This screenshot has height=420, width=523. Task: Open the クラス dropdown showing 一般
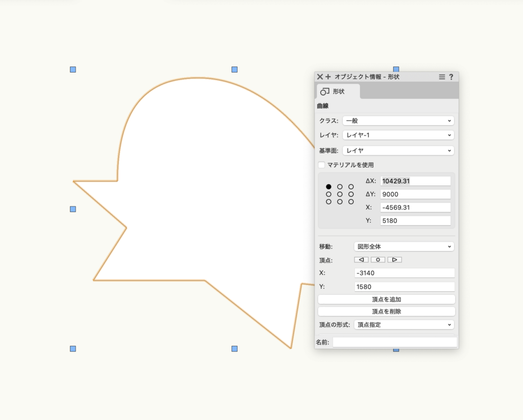[x=398, y=121]
